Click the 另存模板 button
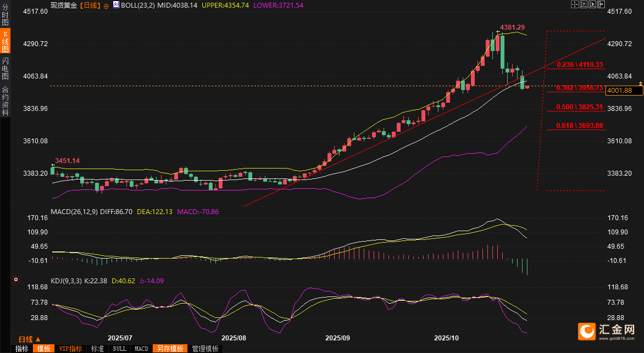 [170, 349]
